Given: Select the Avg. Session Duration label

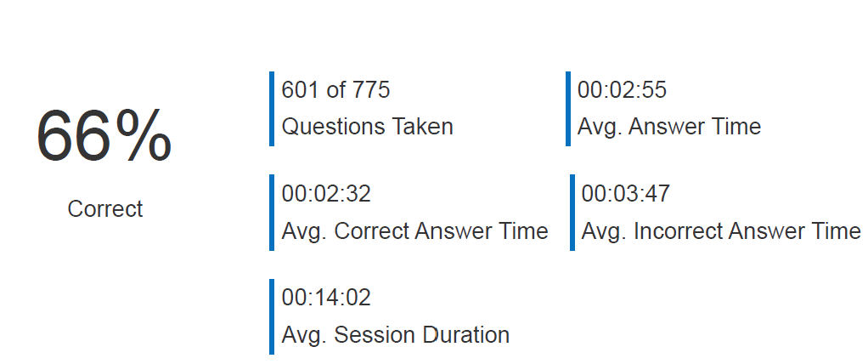Looking at the screenshot, I should (396, 335).
